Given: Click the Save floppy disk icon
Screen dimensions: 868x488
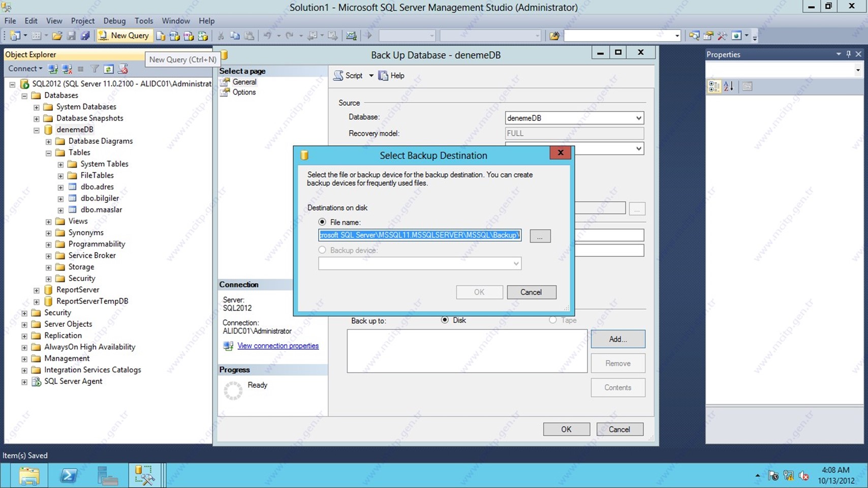Looking at the screenshot, I should coord(71,36).
